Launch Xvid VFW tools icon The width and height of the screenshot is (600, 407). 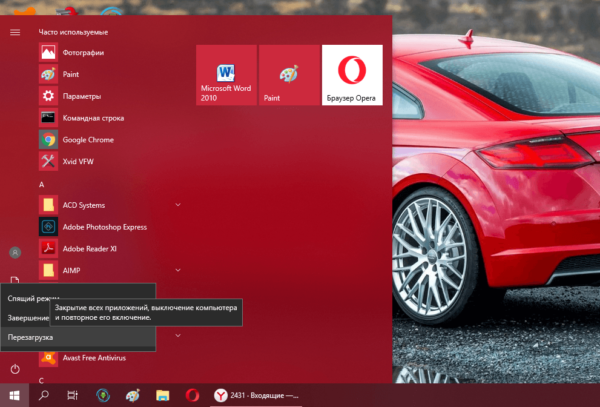click(x=48, y=161)
